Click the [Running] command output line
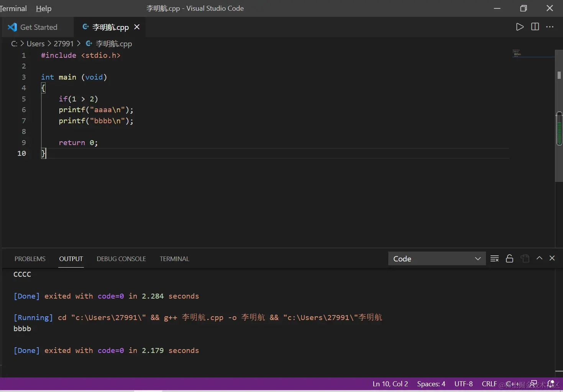Image resolution: width=563 pixels, height=392 pixels. pyautogui.click(x=198, y=317)
